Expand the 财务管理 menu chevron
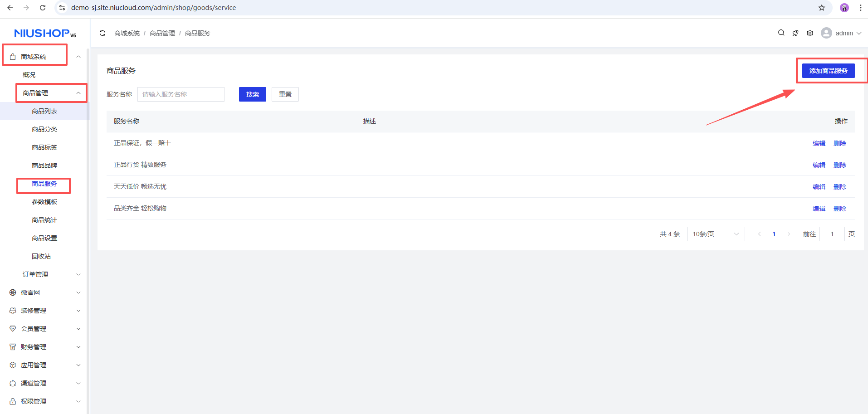The height and width of the screenshot is (414, 868). tap(78, 347)
